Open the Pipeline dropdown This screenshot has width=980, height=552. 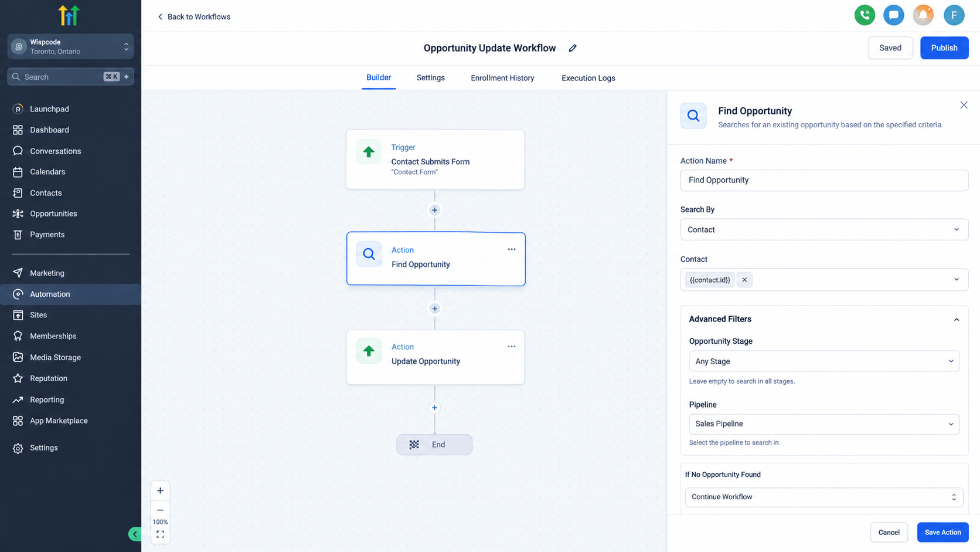(824, 424)
